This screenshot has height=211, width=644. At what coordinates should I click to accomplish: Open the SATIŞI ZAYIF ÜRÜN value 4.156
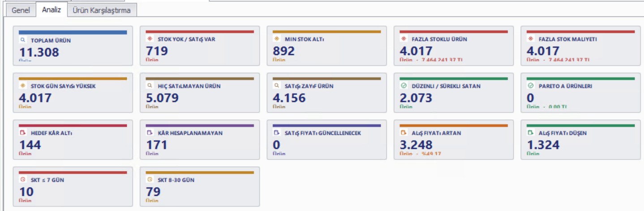click(x=289, y=98)
